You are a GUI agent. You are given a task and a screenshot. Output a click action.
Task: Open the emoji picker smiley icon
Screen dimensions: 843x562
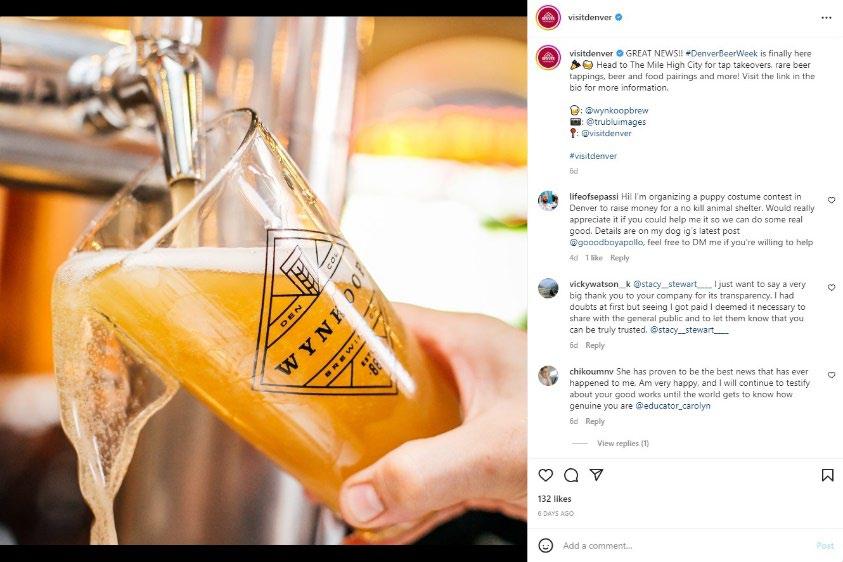[x=546, y=545]
